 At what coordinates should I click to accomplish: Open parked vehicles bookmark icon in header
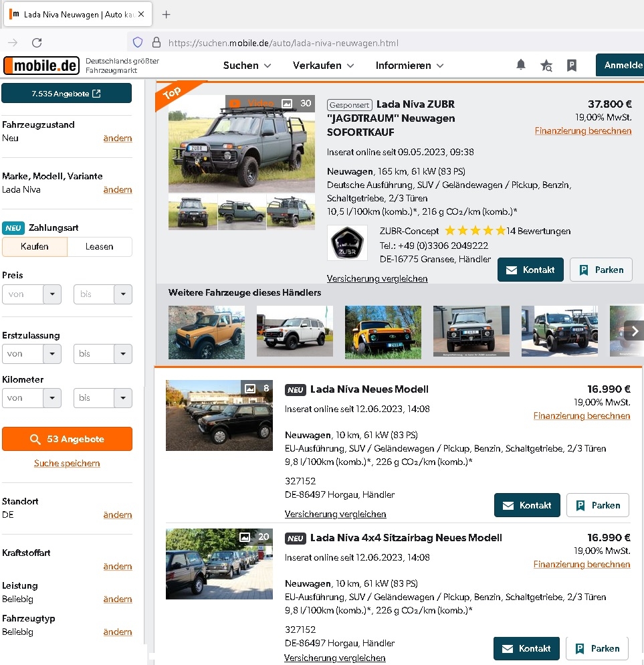tap(572, 66)
